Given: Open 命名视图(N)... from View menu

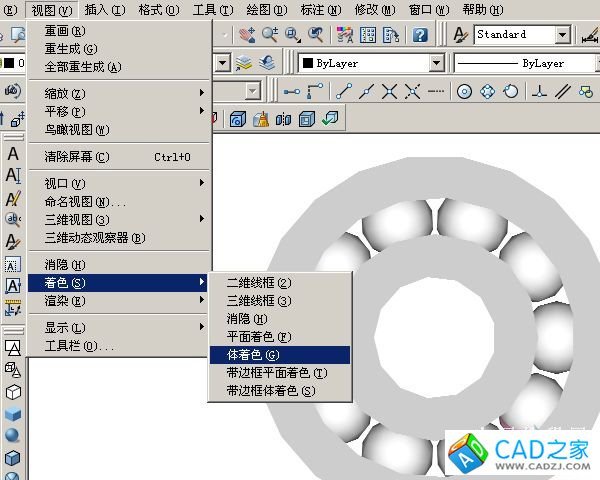Looking at the screenshot, I should pos(85,202).
